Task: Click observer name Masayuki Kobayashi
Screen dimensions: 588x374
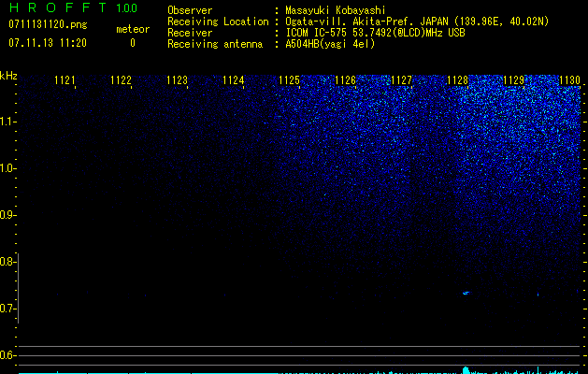Action: 336,10
